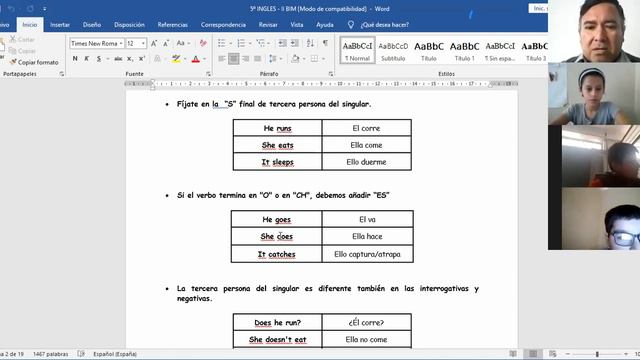Open the spelling check status bar icon
The width and height of the screenshot is (640, 360).
point(81,354)
